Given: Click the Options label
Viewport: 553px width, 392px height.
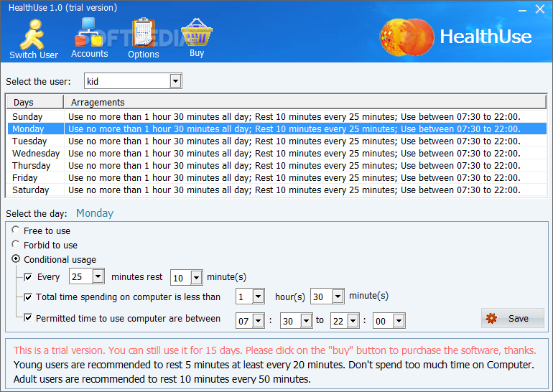Looking at the screenshot, I should 144,55.
